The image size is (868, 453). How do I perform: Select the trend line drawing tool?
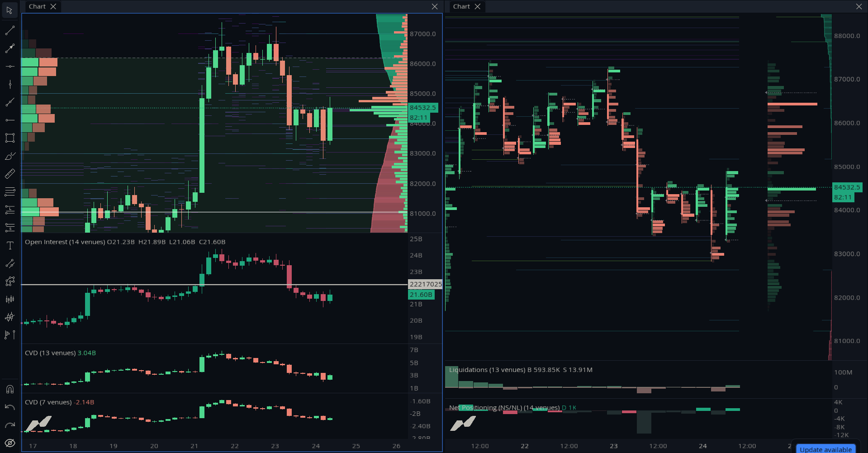9,31
